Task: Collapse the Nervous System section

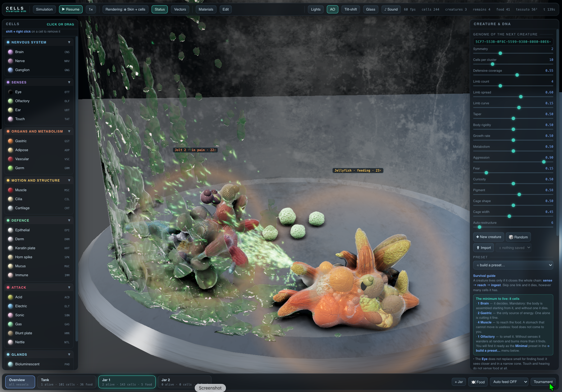Action: coord(69,42)
